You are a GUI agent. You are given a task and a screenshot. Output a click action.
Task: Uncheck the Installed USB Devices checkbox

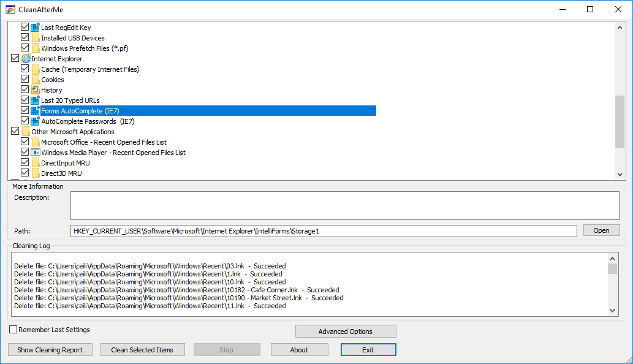point(25,37)
